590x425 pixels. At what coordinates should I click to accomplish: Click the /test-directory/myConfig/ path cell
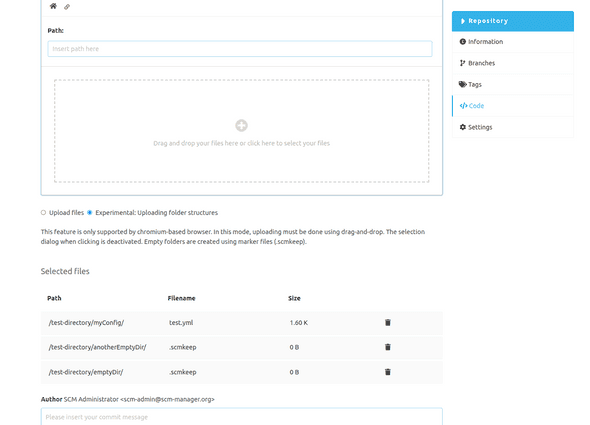pos(86,323)
